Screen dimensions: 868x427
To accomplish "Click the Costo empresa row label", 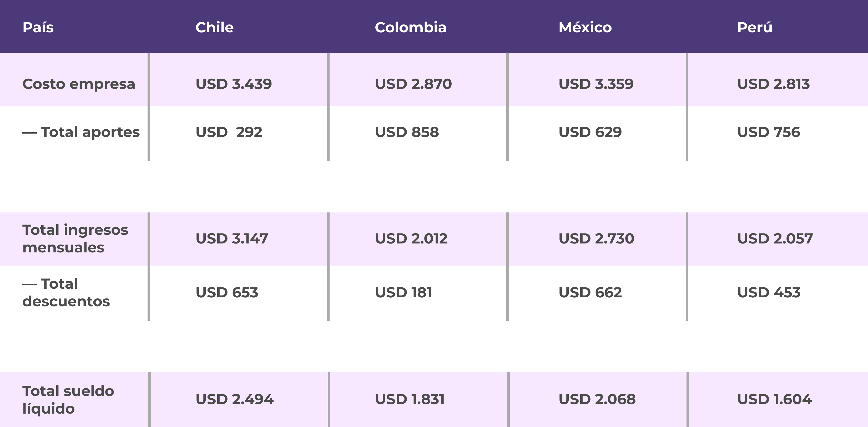I will coord(78,84).
